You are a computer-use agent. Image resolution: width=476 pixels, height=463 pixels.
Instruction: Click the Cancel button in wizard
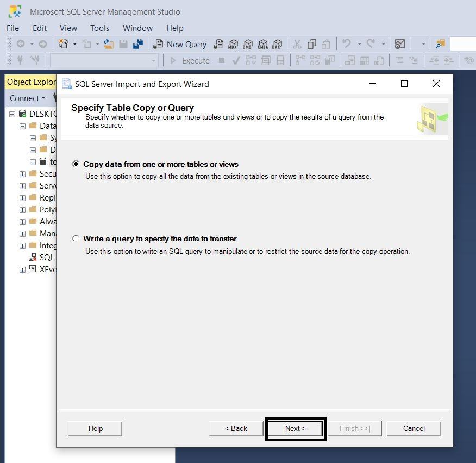414,428
